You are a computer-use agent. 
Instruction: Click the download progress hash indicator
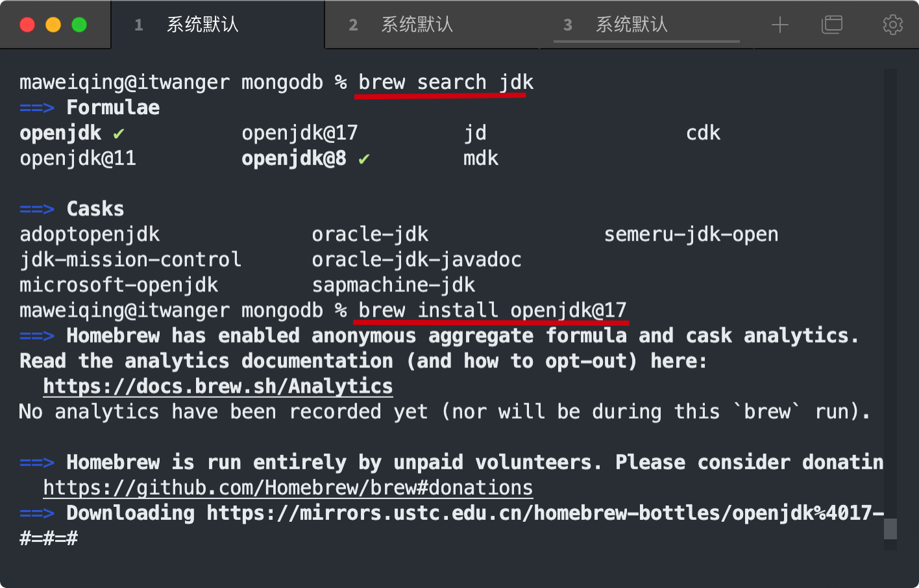click(x=49, y=538)
